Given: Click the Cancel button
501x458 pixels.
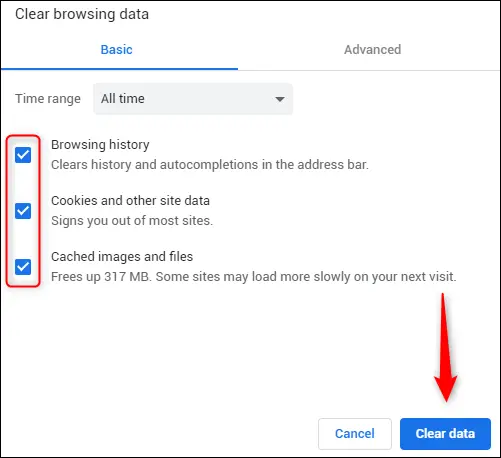Looking at the screenshot, I should 355,434.
